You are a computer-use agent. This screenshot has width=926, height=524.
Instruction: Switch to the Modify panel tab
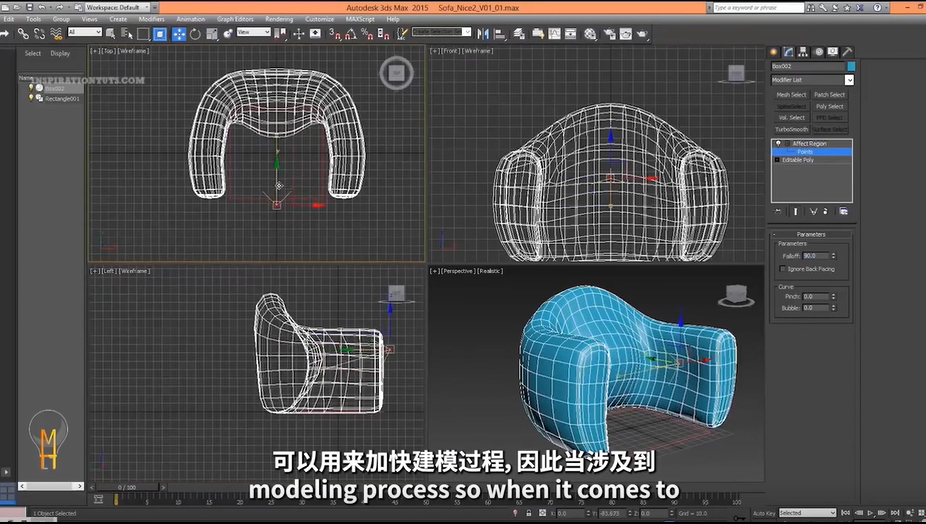point(788,52)
